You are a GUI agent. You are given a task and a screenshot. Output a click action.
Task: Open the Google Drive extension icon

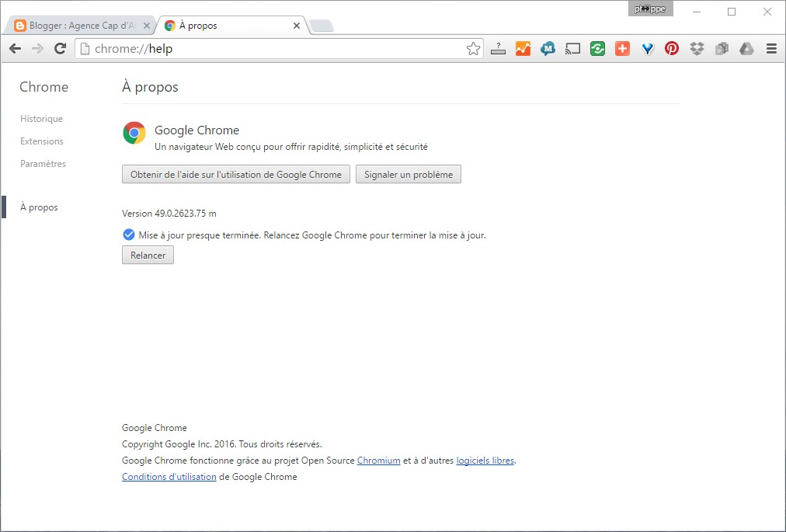[746, 49]
